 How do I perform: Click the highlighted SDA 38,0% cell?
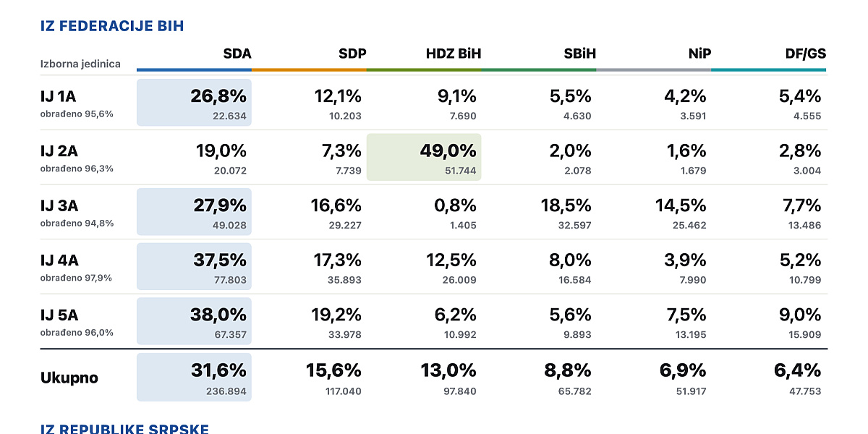coord(194,321)
